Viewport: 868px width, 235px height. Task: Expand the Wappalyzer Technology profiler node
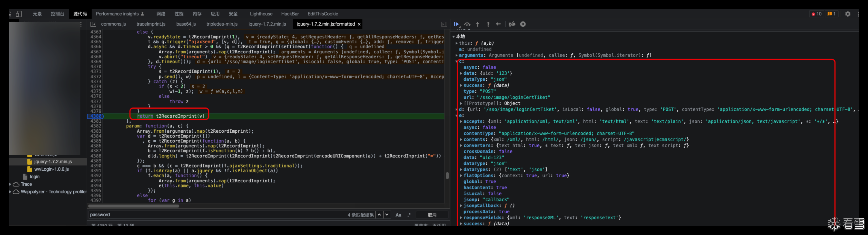[10, 192]
